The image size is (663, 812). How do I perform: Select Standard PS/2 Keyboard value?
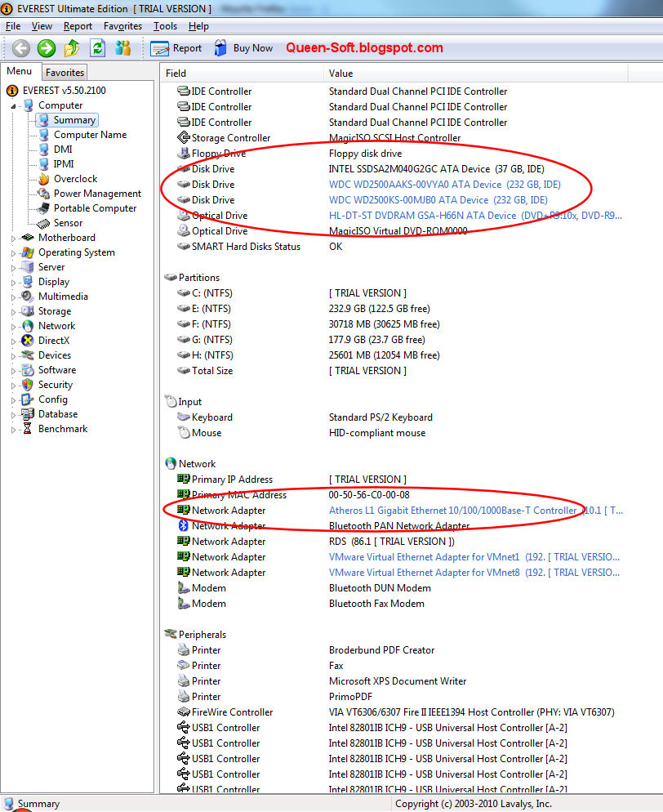pos(380,417)
